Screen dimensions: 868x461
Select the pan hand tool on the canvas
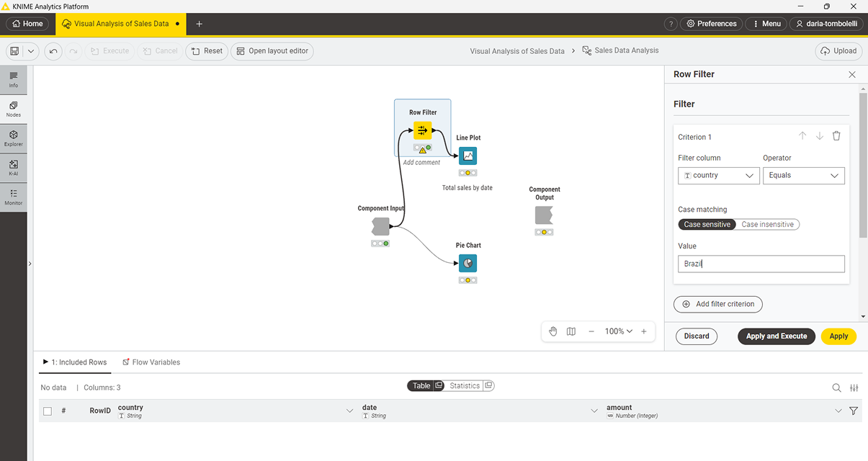[x=552, y=331]
